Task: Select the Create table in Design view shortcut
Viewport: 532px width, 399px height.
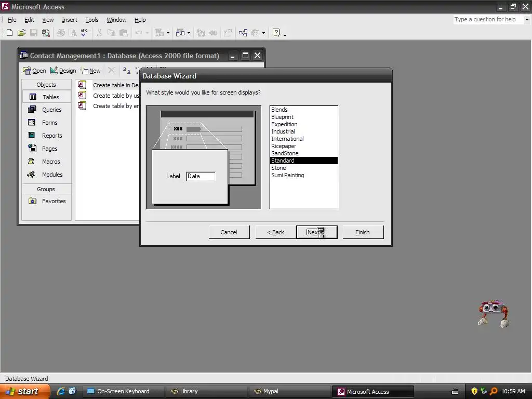Action: (108, 85)
